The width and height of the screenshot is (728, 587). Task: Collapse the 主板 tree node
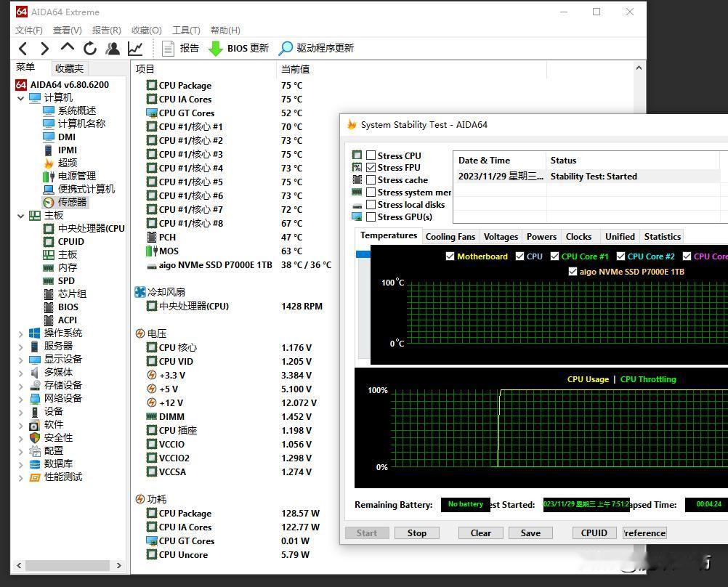pyautogui.click(x=20, y=216)
